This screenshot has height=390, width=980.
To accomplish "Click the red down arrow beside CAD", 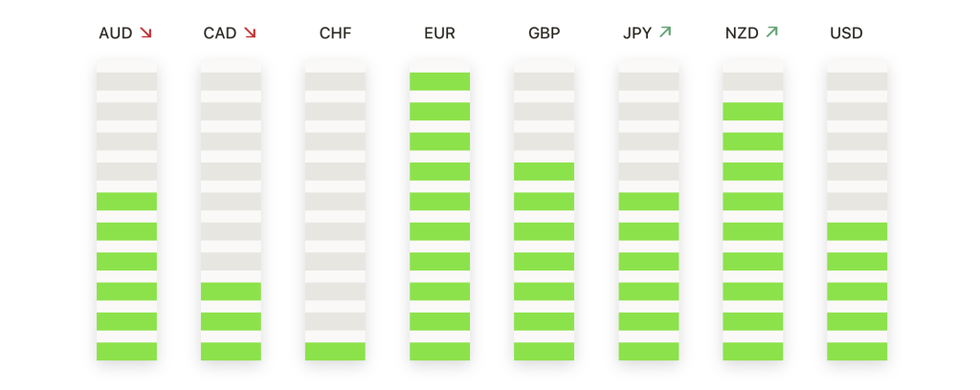I will (250, 32).
